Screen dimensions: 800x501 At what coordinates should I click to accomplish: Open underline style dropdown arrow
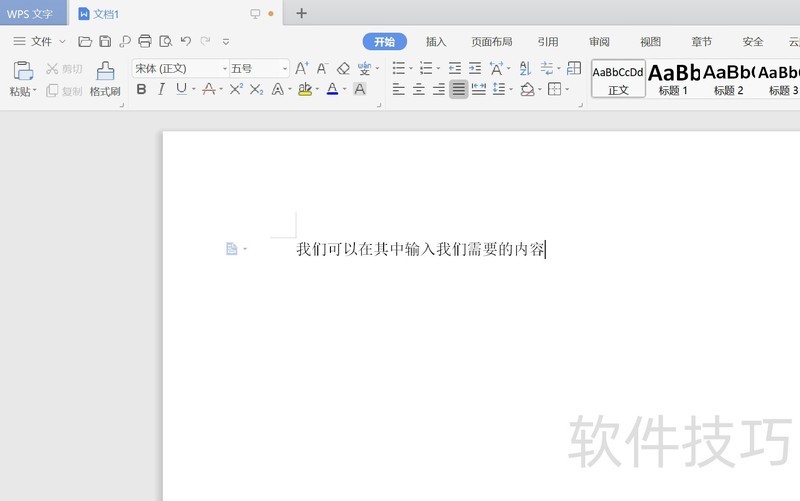point(194,89)
